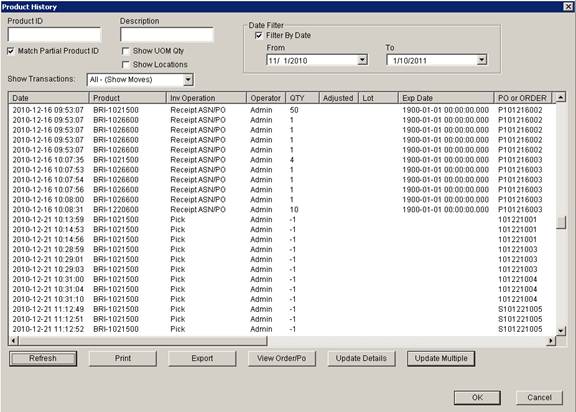Enable the Show Locations checkbox
Viewport: 576px width, 412px height.
pos(126,65)
